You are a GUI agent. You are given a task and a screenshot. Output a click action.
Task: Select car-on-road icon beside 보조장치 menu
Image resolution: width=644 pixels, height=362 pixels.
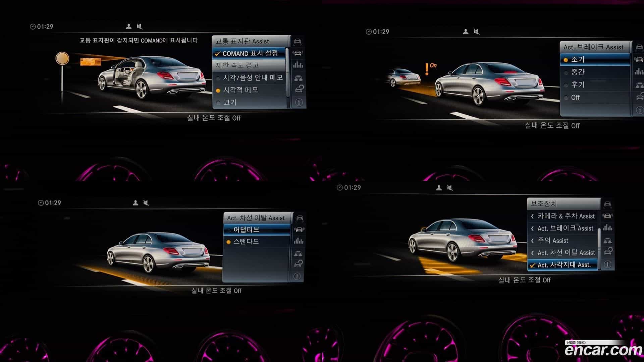[607, 204]
